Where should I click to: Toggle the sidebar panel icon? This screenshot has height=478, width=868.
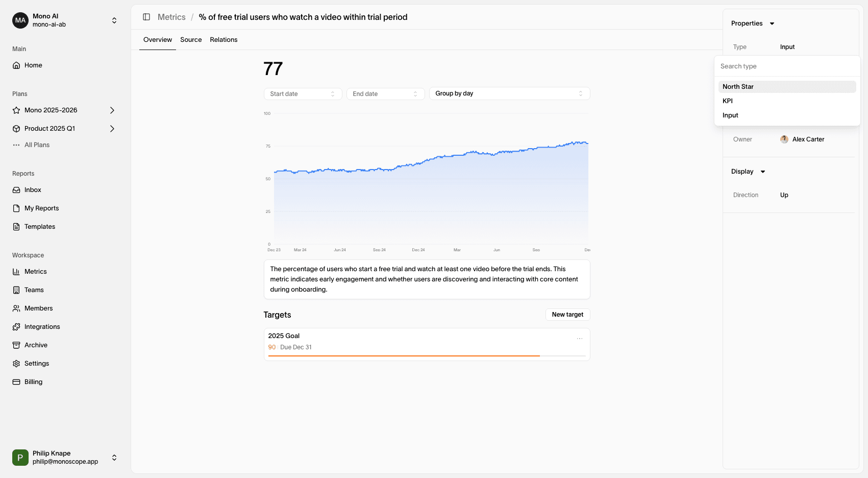click(x=146, y=17)
